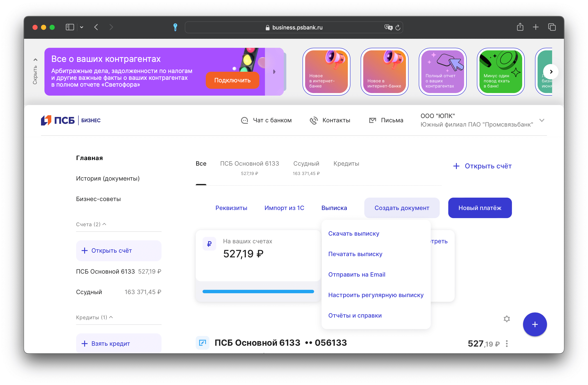Choose Отчёты и справки from menu
588x385 pixels.
click(x=355, y=315)
